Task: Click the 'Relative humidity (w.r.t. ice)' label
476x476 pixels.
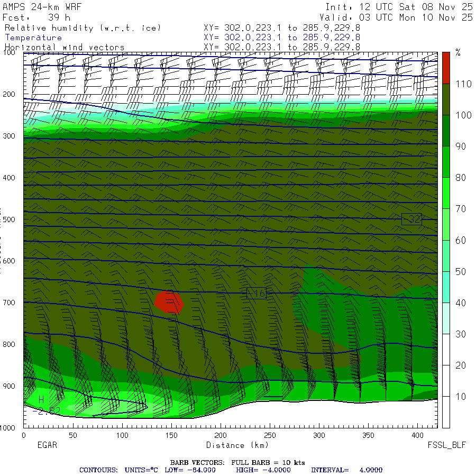Action: (83, 28)
